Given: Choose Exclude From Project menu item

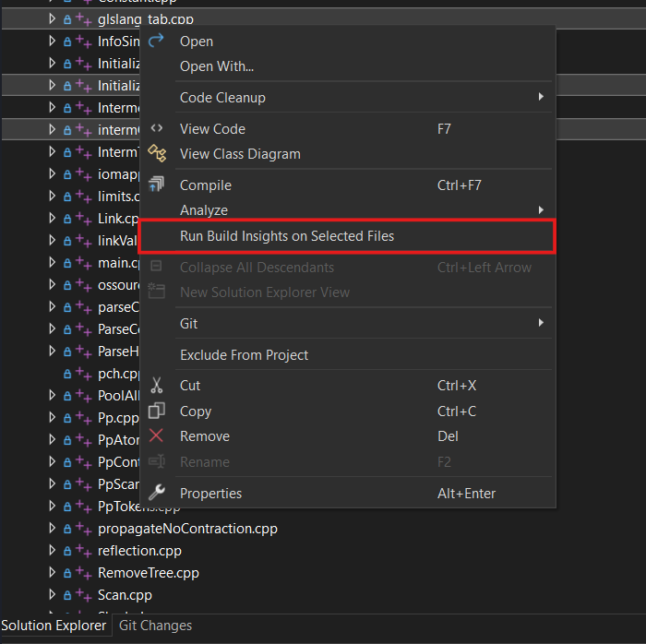Looking at the screenshot, I should coord(244,355).
